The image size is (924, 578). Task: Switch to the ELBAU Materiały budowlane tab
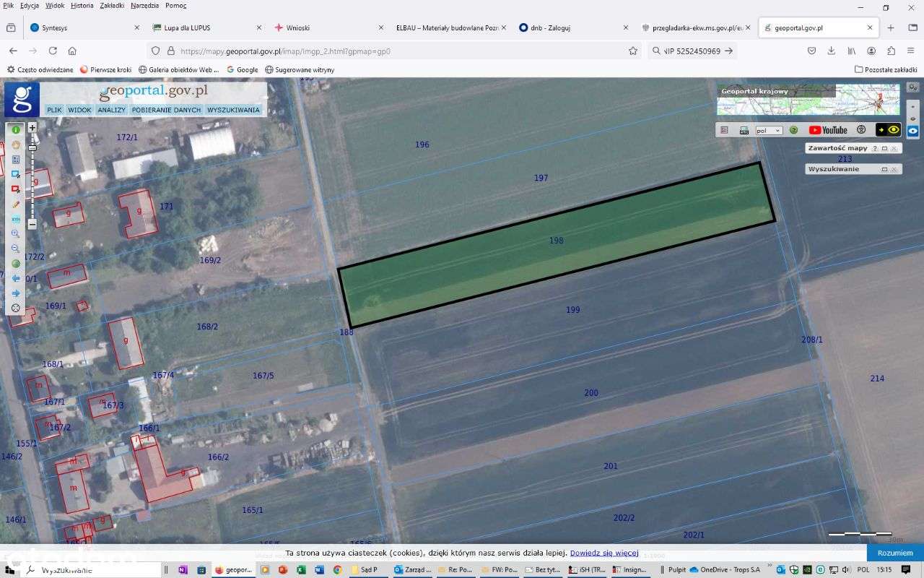click(451, 28)
